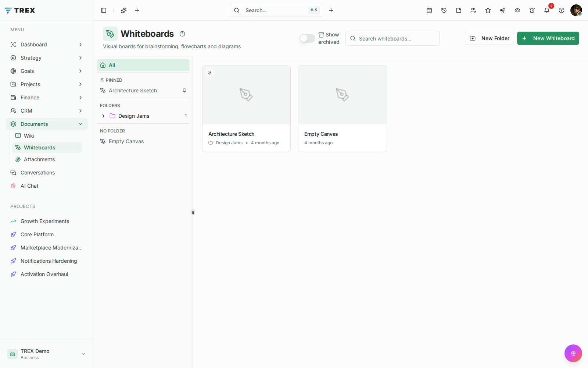Open favorites star icon
Image resolution: width=588 pixels, height=368 pixels.
pos(488,10)
